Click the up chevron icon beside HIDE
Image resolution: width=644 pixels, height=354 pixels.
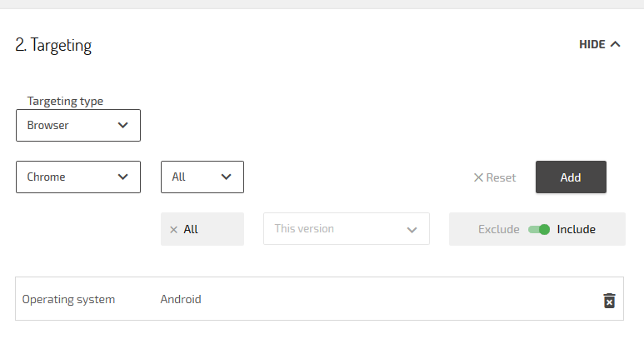tap(616, 44)
